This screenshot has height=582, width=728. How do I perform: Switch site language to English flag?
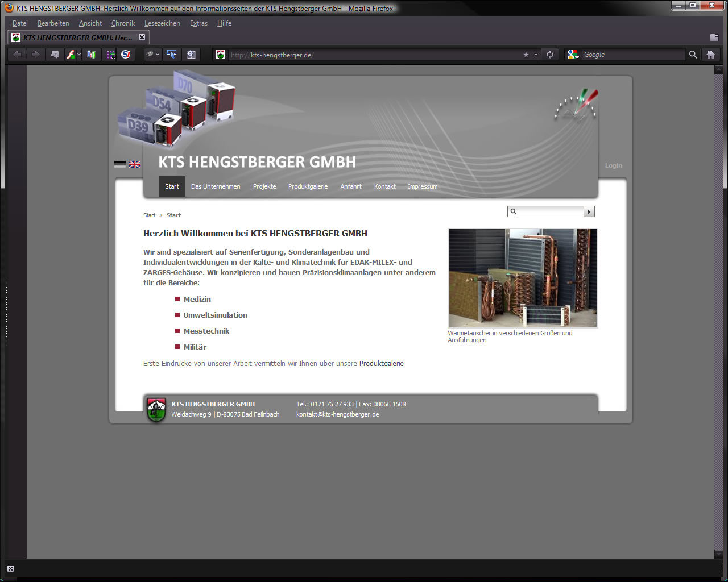pos(135,164)
